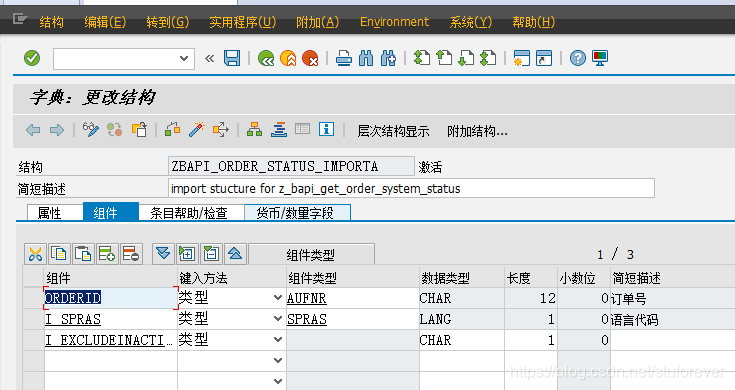Click the Delete Row icon
This screenshot has height=390, width=735.
click(131, 254)
